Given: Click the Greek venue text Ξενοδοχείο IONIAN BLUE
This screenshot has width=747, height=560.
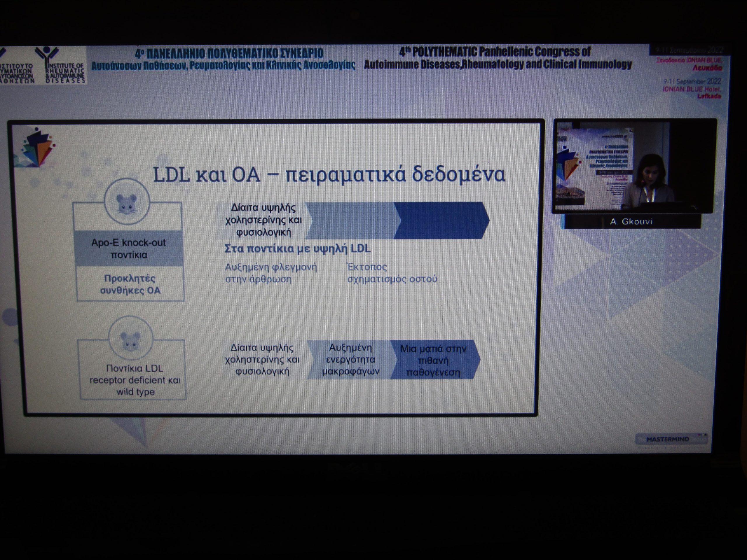Looking at the screenshot, I should point(689,60).
